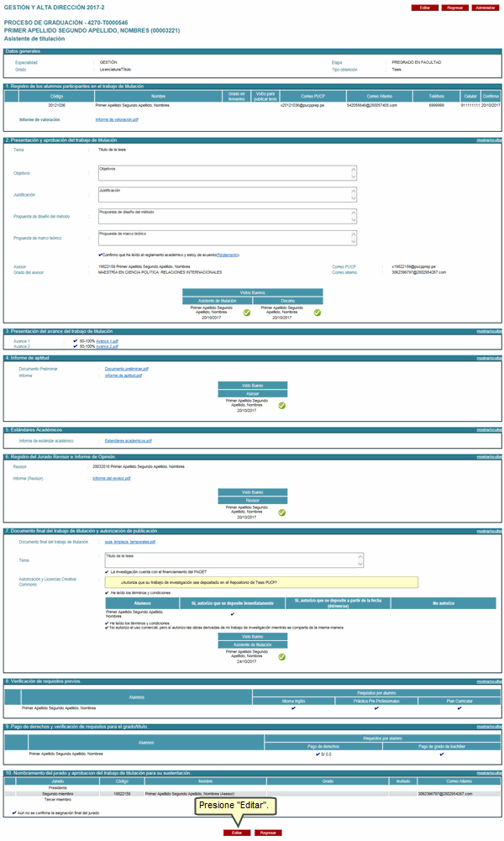Click the Editar button beside Administrar
The image size is (504, 841).
click(x=425, y=8)
